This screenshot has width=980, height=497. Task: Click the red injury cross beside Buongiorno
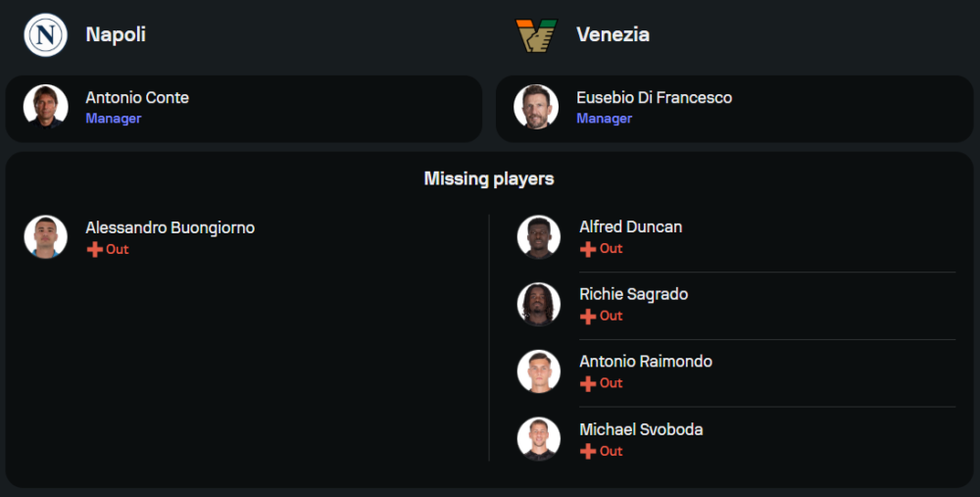click(95, 250)
